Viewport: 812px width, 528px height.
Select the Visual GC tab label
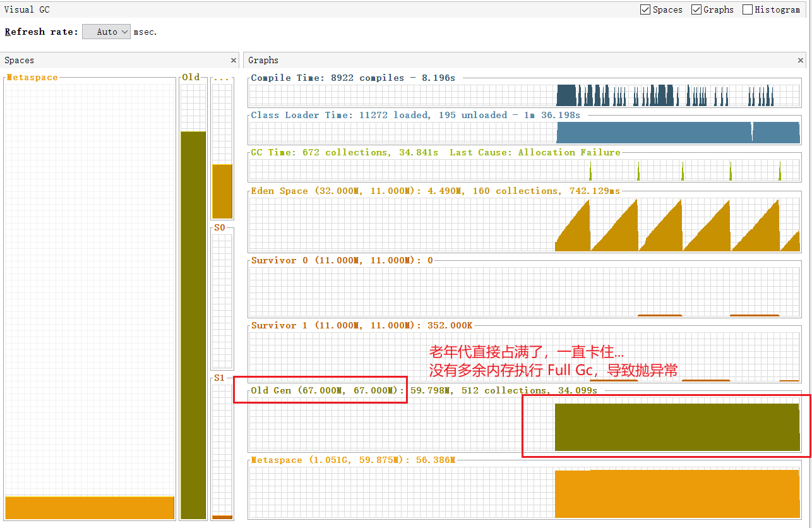pyautogui.click(x=27, y=9)
